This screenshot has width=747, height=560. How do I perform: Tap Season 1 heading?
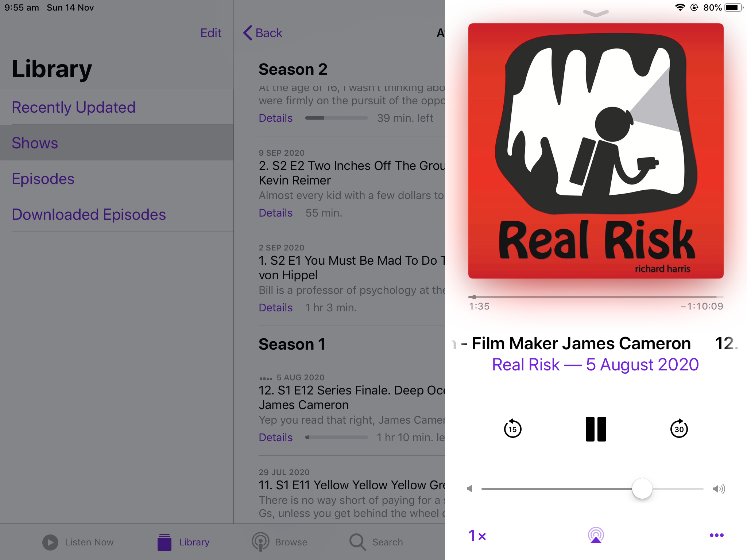292,344
